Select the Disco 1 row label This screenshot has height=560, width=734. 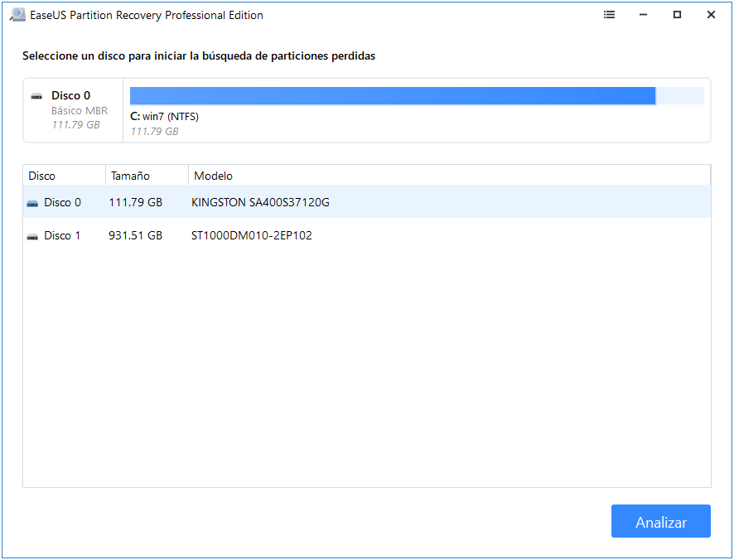62,235
